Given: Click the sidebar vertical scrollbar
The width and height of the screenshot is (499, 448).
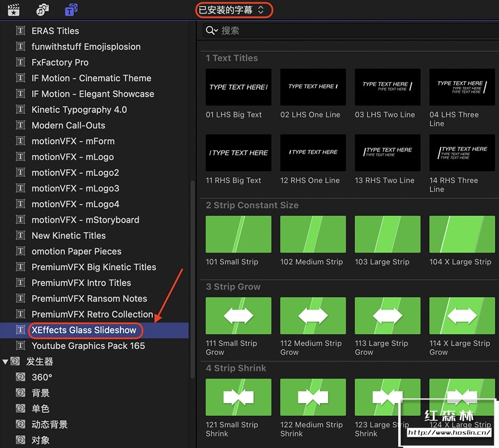Looking at the screenshot, I should pyautogui.click(x=192, y=279).
